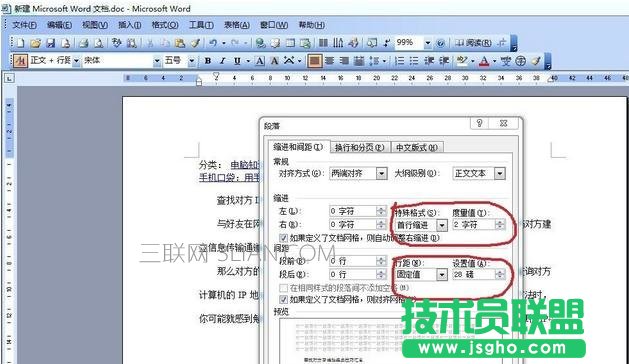Click the highlight color swatch button
This screenshot has height=364, width=629.
point(461,61)
